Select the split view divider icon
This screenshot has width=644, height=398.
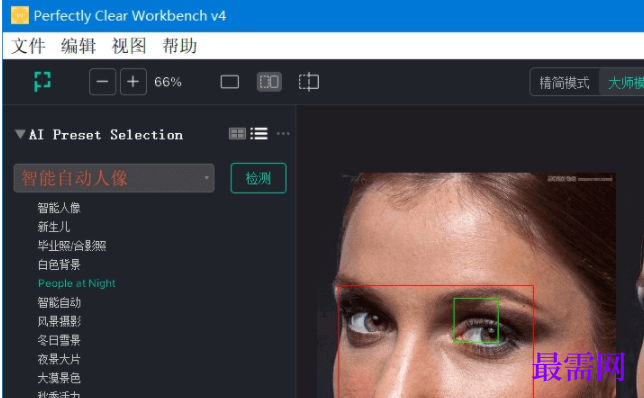coord(308,82)
